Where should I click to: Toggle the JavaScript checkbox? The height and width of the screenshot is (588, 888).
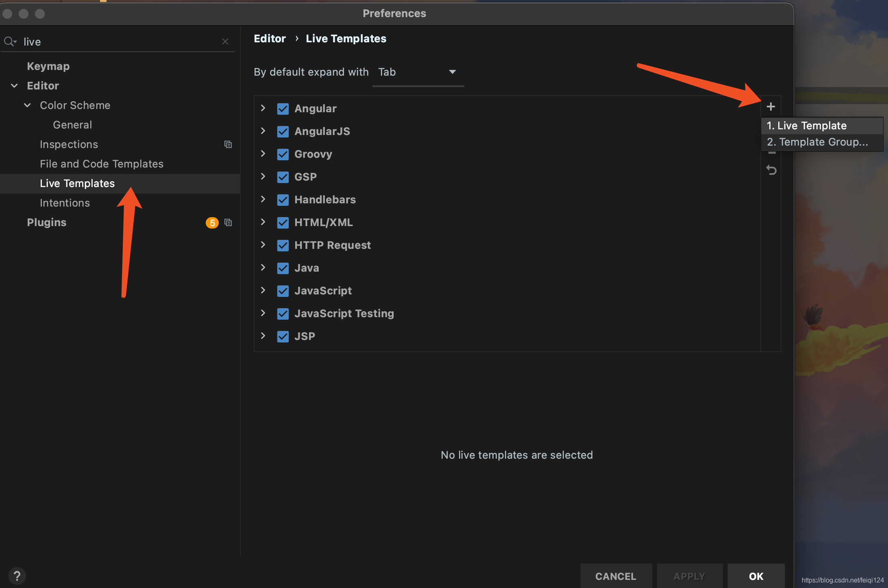pos(282,290)
